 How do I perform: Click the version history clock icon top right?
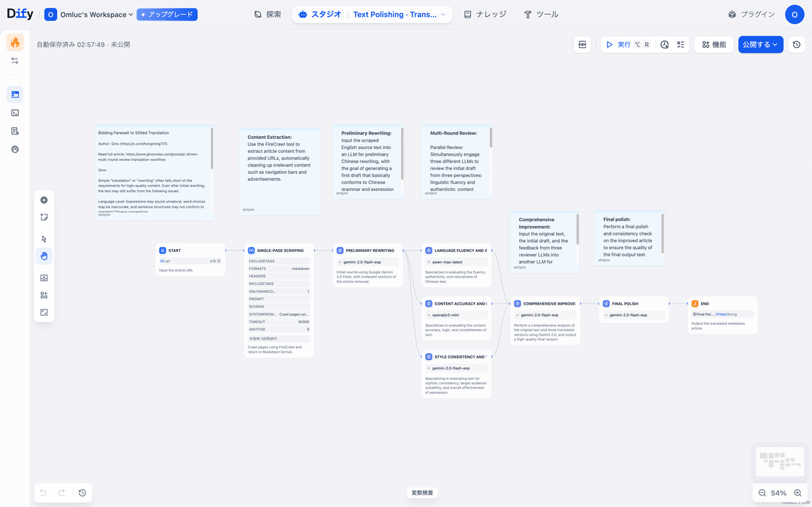point(796,44)
